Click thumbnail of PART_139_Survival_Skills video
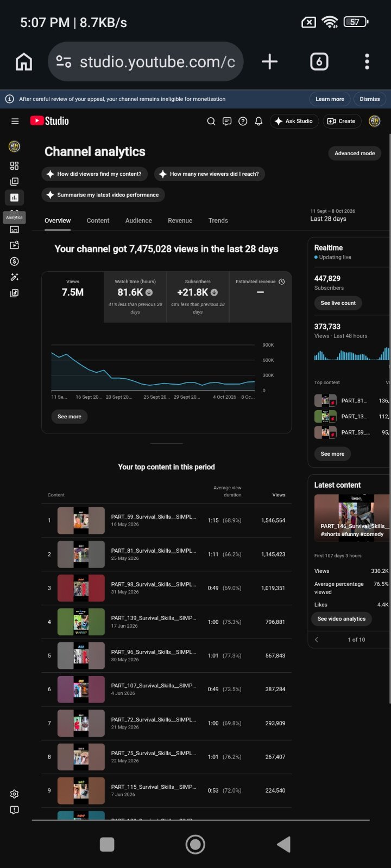 click(x=81, y=622)
